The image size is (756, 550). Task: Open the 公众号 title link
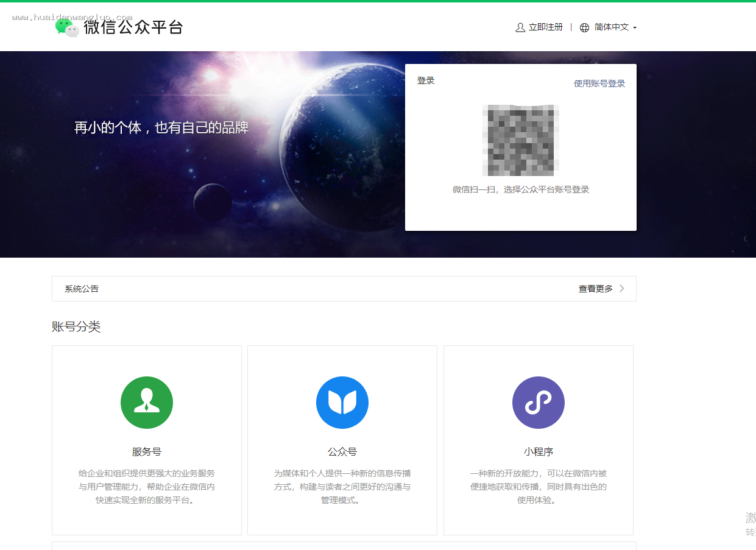coord(342,452)
